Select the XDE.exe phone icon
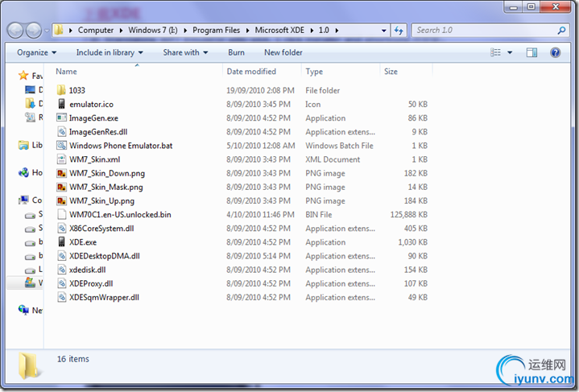 61,241
